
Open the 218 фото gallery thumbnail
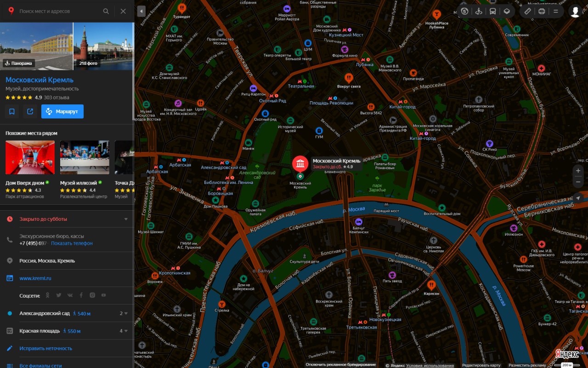coord(103,46)
